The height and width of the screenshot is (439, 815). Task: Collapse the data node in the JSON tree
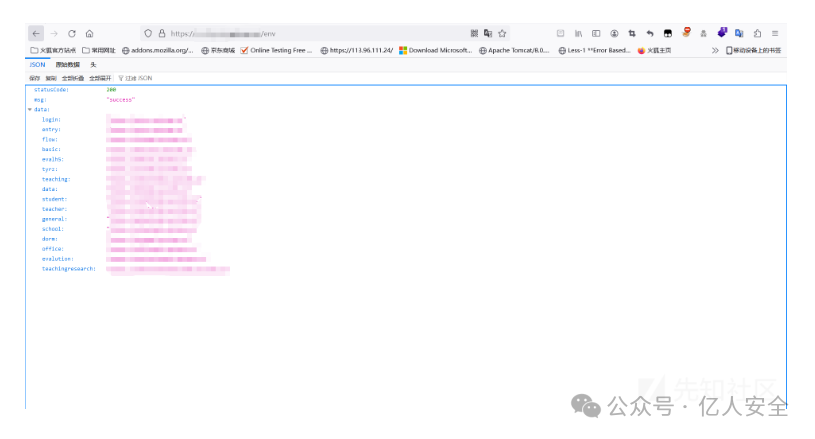[30, 110]
